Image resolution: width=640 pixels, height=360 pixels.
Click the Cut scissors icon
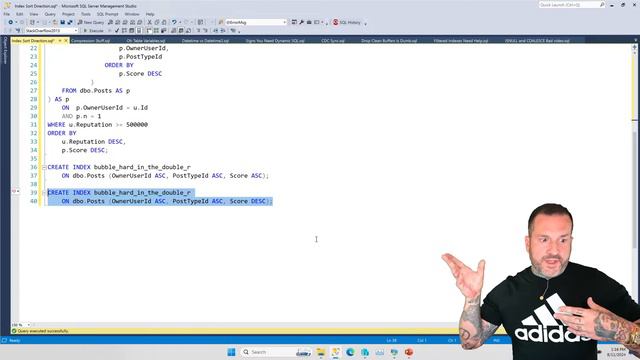tap(149, 22)
